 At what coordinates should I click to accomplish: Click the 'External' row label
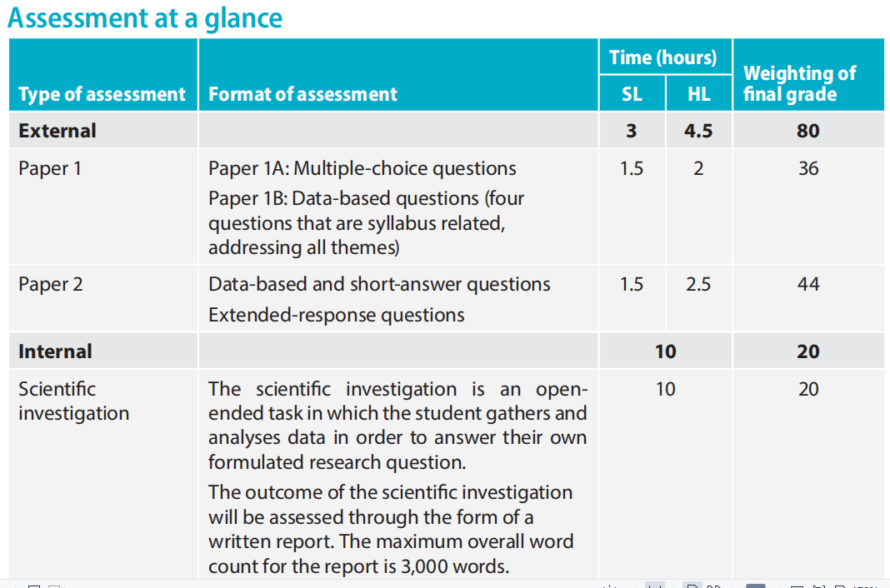tap(57, 131)
